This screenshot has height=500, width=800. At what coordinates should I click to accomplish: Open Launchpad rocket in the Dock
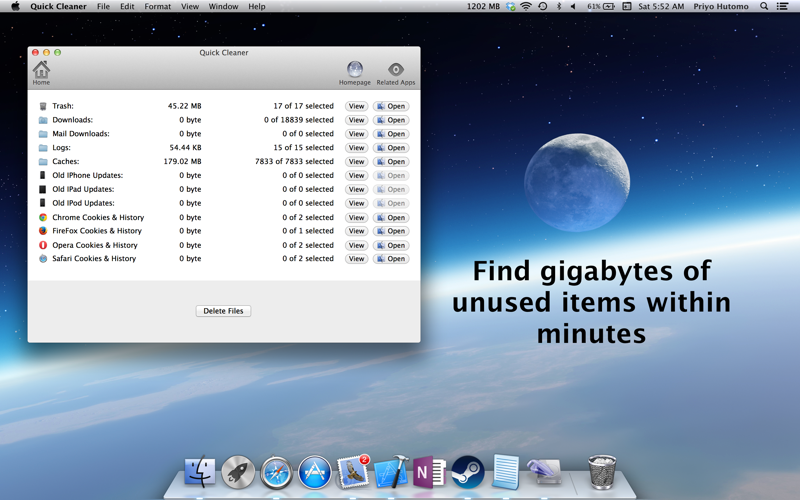tap(238, 472)
